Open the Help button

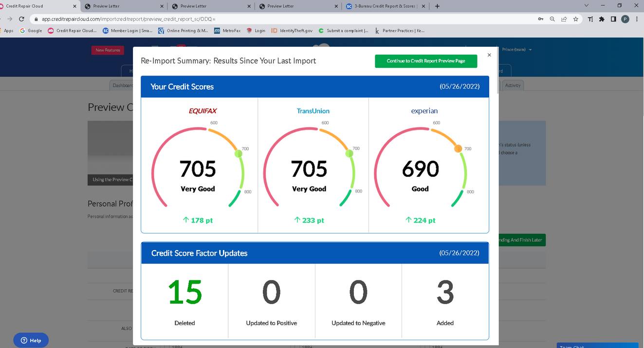tap(31, 340)
